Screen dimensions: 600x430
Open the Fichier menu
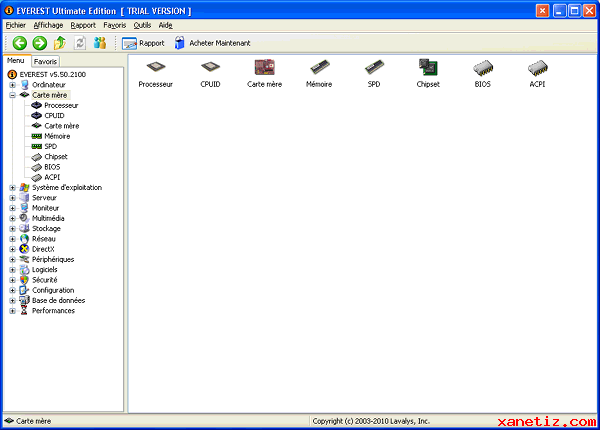click(16, 25)
